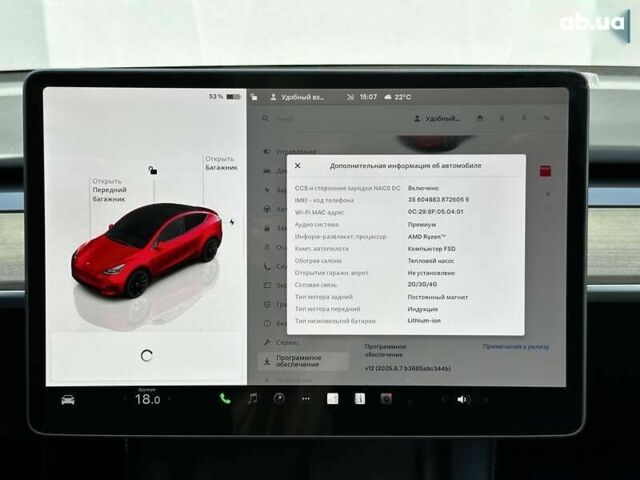Tap the cellular signal icon in settings header
Screen dimensions: 640x480
[546, 118]
